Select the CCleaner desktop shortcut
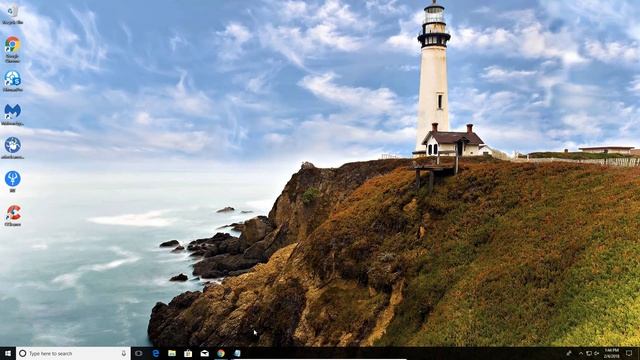 click(13, 215)
